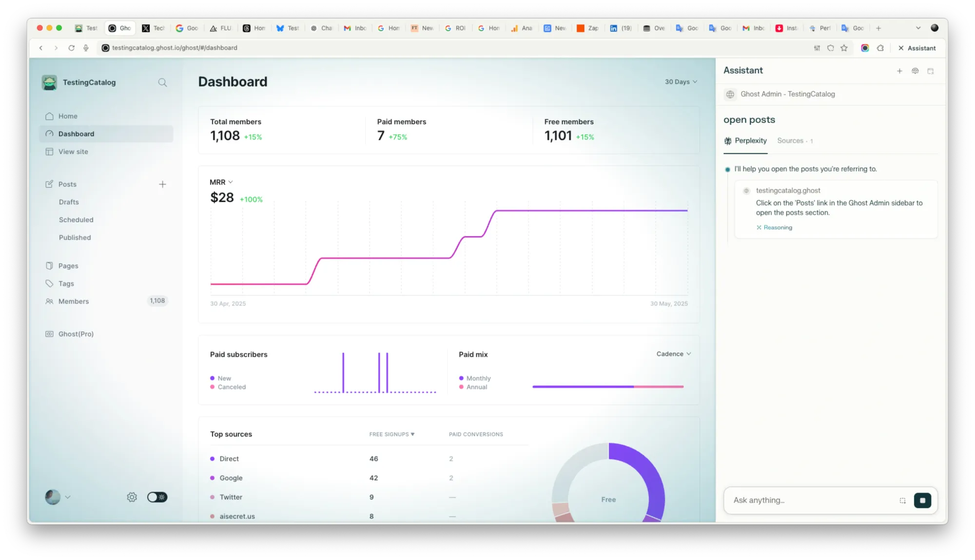Open the Members section in sidebar
The image size is (975, 560).
(x=74, y=301)
